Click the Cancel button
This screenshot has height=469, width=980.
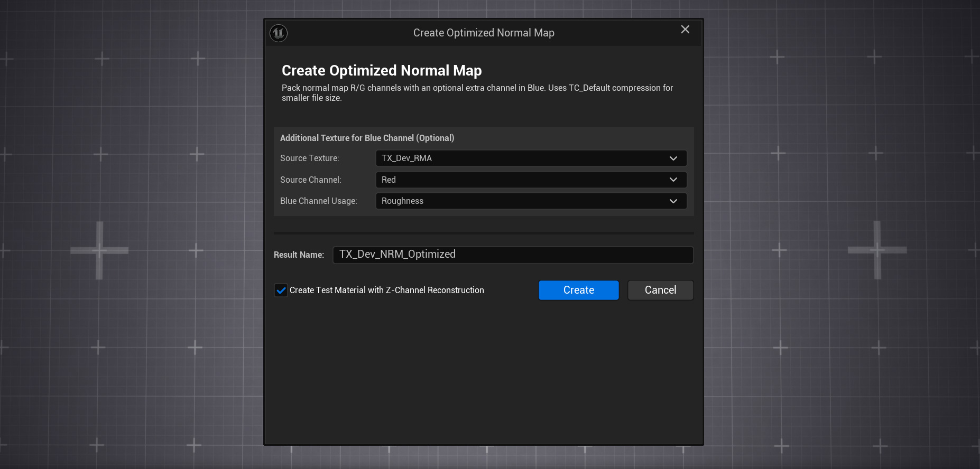pyautogui.click(x=661, y=290)
